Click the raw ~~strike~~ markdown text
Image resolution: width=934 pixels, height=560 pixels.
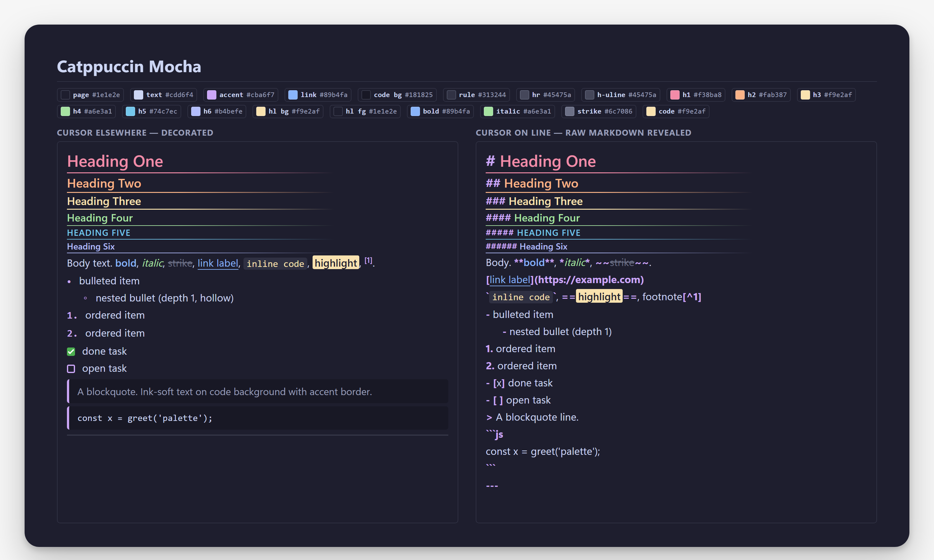click(x=622, y=262)
